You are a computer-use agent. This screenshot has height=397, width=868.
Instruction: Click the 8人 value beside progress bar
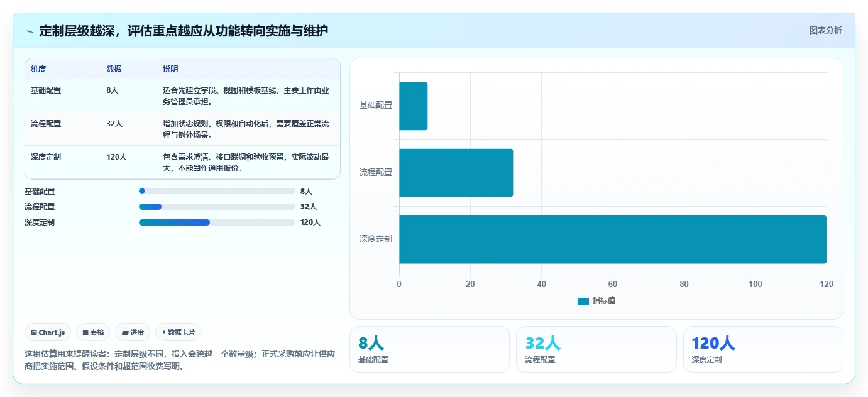(x=306, y=192)
